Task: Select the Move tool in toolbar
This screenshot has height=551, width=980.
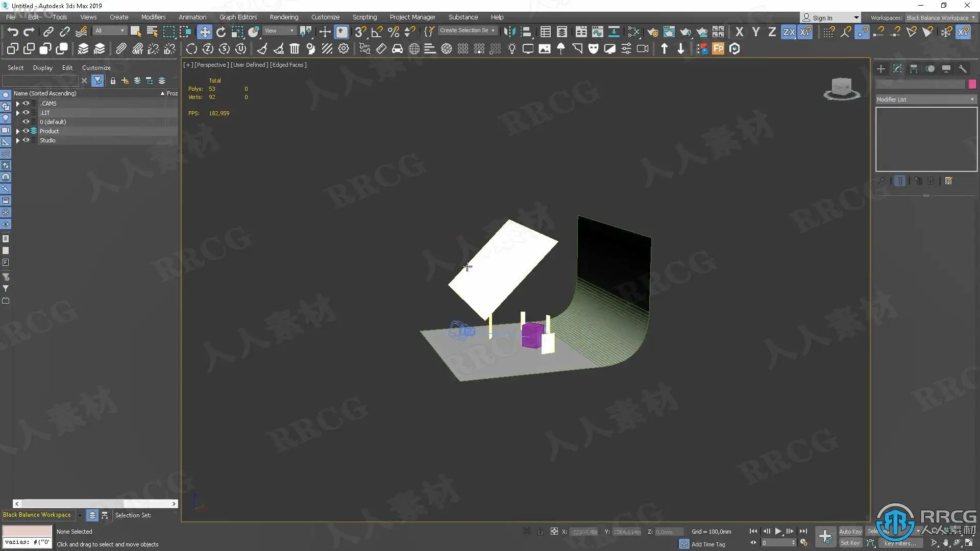Action: click(204, 32)
